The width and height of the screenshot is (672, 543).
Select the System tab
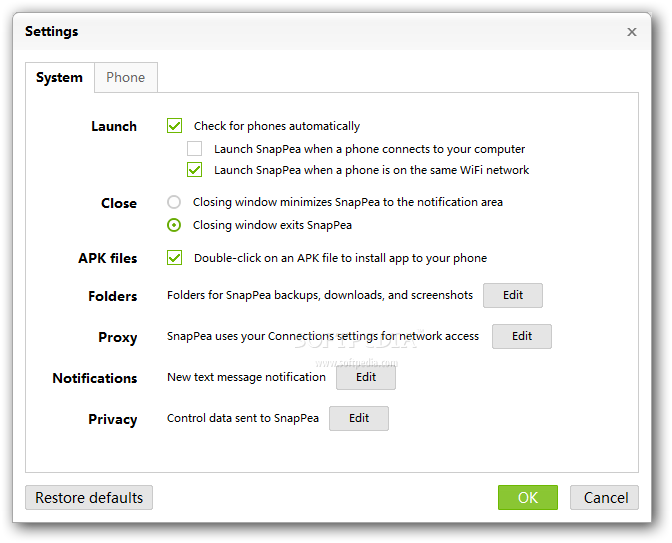point(60,78)
